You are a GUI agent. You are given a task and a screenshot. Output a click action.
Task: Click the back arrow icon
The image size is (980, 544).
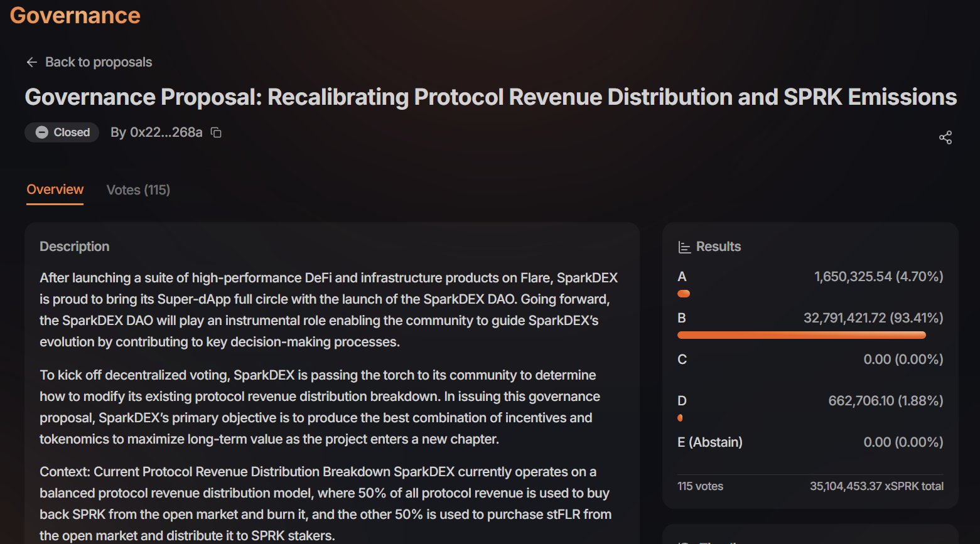(x=32, y=62)
